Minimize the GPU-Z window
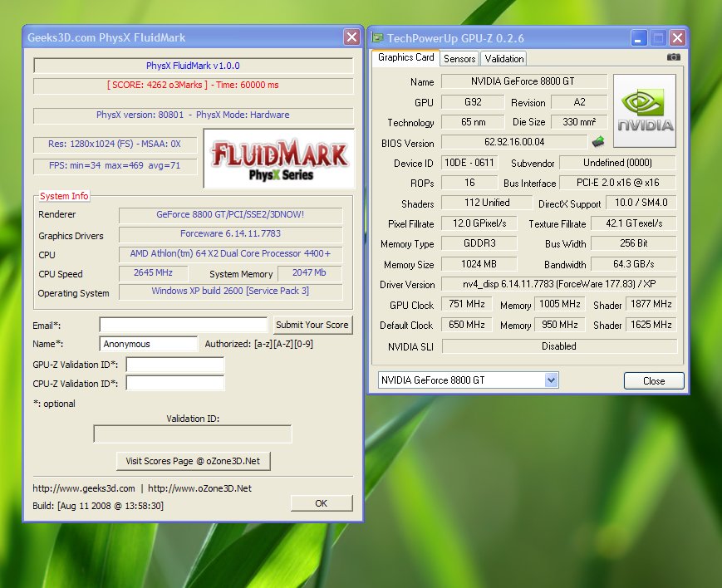722x588 pixels. pyautogui.click(x=639, y=37)
